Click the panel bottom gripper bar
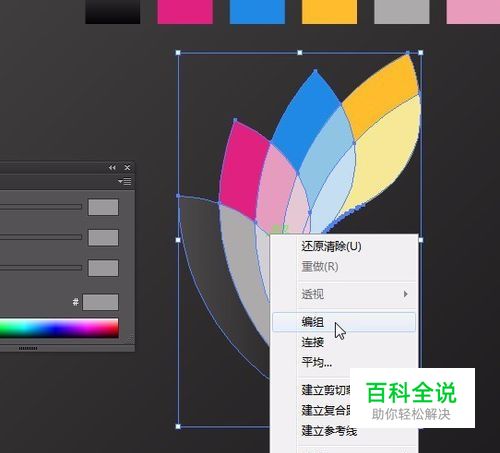The height and width of the screenshot is (453, 500). pos(28,348)
